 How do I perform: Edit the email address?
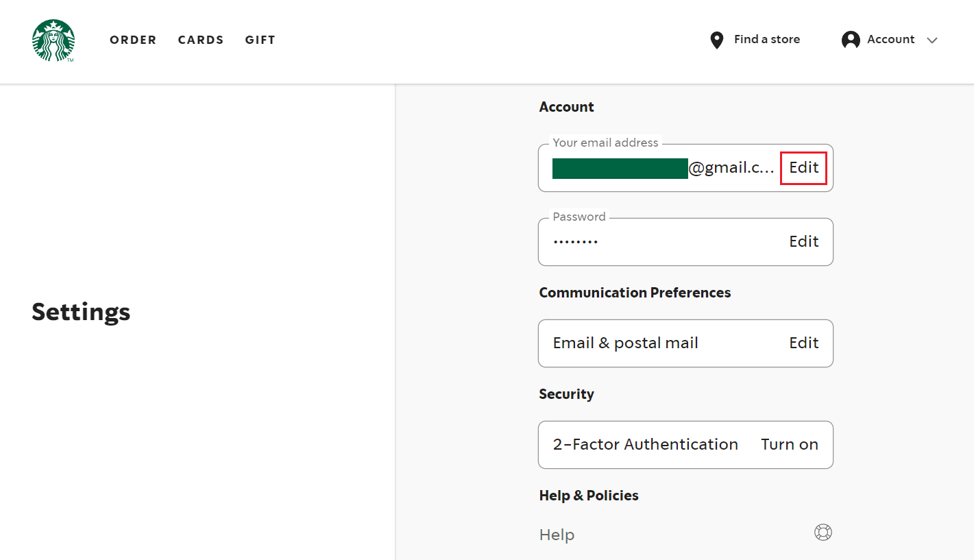click(804, 167)
